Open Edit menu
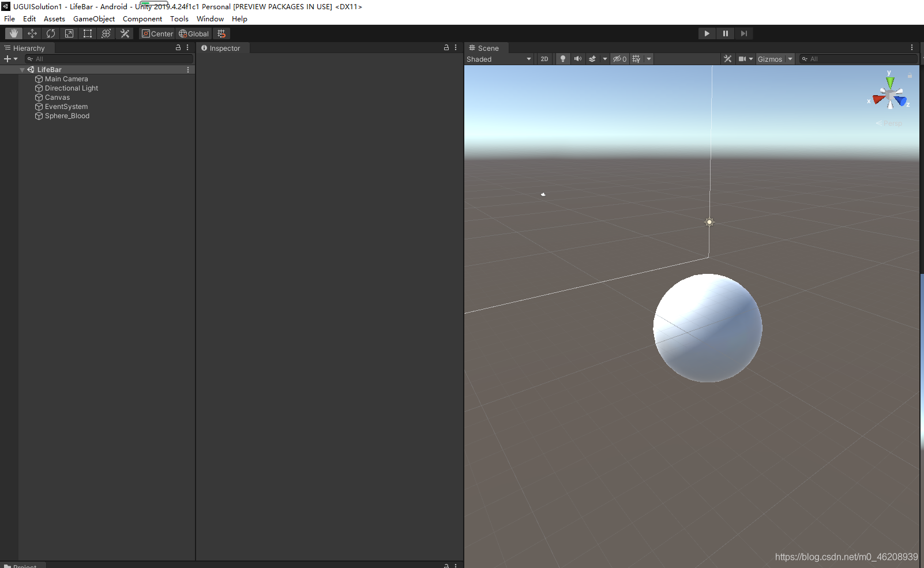Image resolution: width=924 pixels, height=568 pixels. click(29, 18)
